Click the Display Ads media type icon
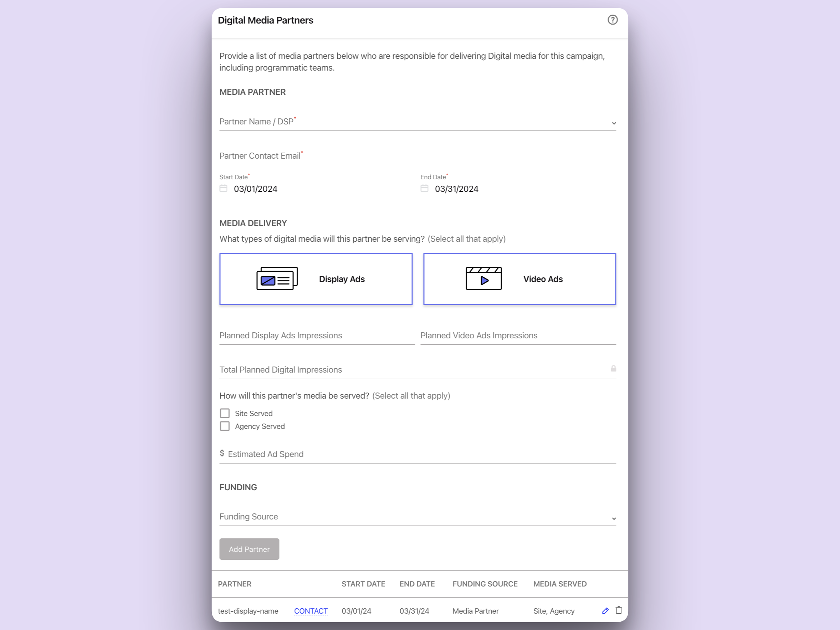Image resolution: width=840 pixels, height=630 pixels. [x=277, y=278]
